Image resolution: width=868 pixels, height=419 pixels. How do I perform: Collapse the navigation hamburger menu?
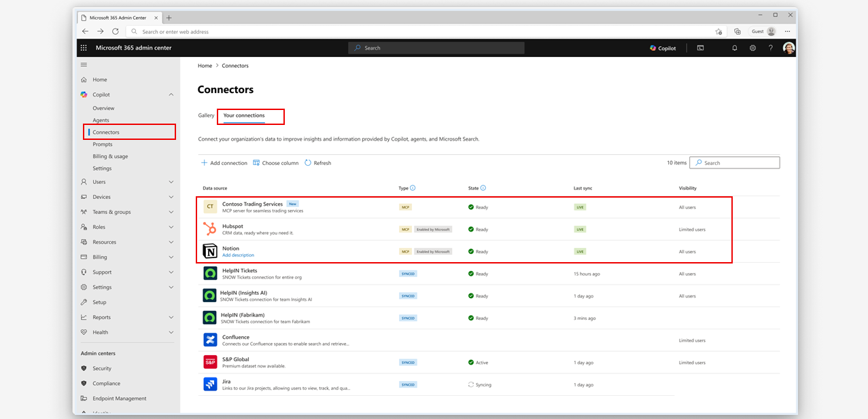click(x=84, y=65)
